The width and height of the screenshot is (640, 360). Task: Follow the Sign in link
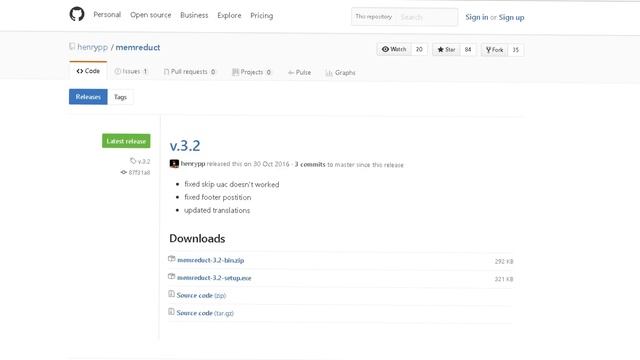(476, 17)
